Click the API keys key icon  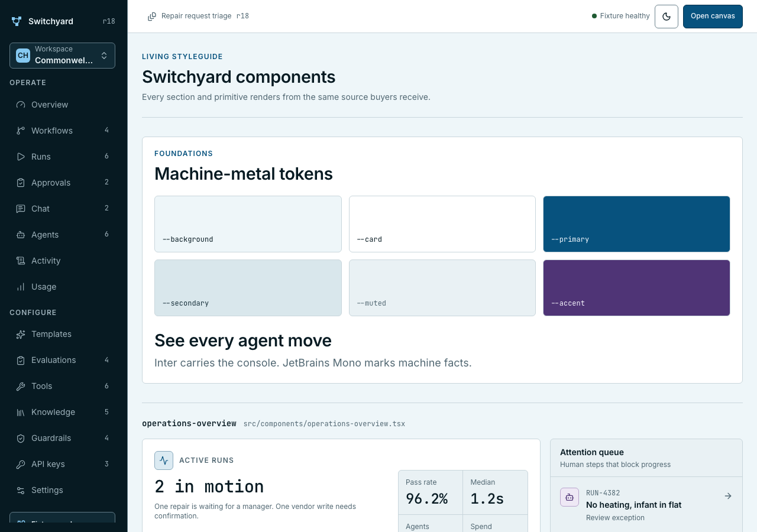click(21, 464)
